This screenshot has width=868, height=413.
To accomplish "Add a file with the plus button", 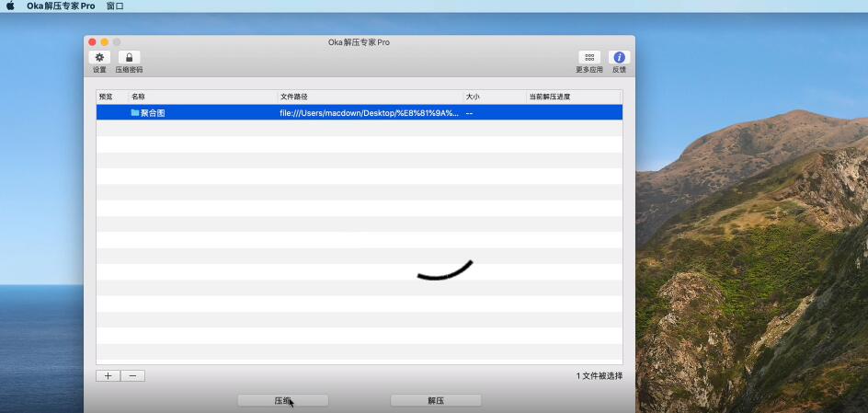I will pos(108,376).
